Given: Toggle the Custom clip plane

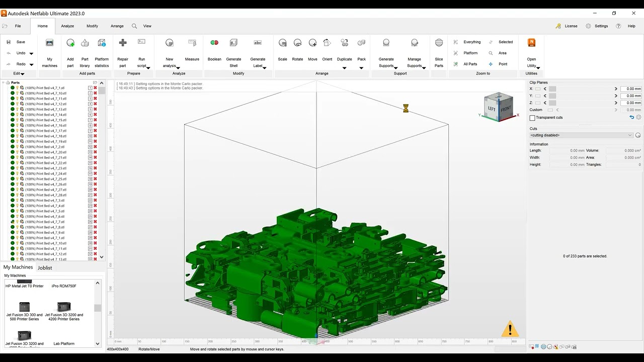Looking at the screenshot, I should coord(550,110).
